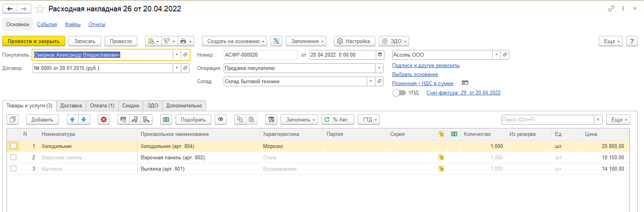Viewport: 644px width, 212px height.
Task: Copy rows to clipboard icon
Action: coord(240,119)
